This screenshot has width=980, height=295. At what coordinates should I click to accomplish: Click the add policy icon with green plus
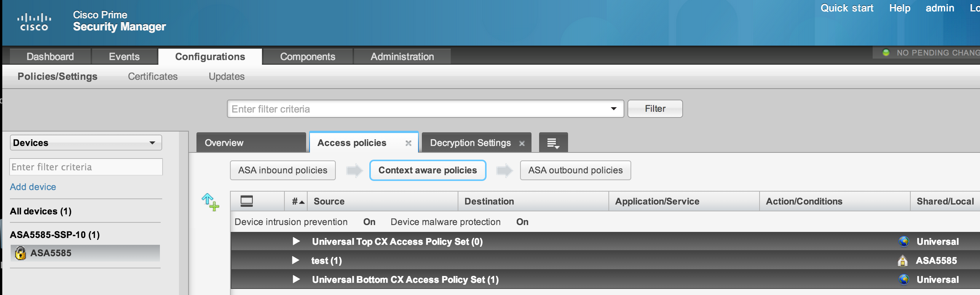click(x=210, y=202)
